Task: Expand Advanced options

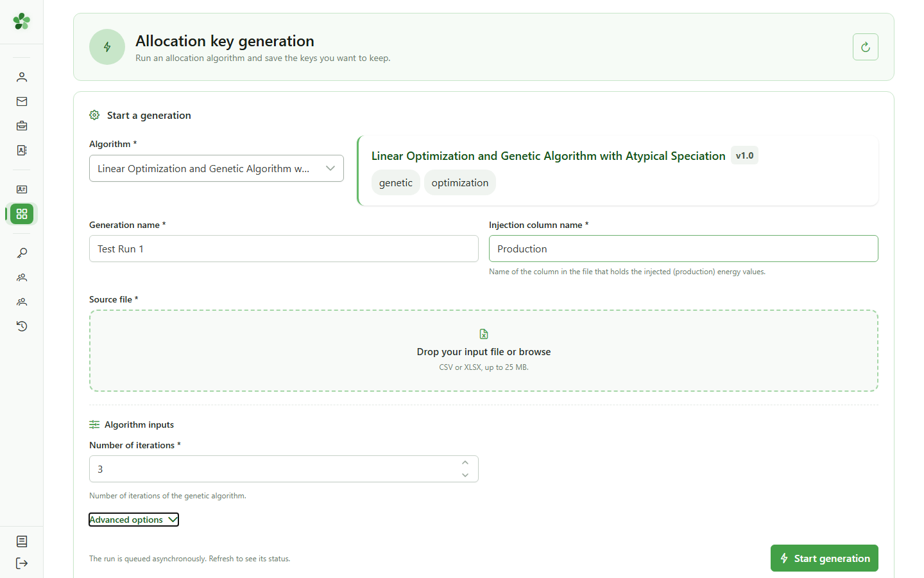Action: tap(133, 520)
